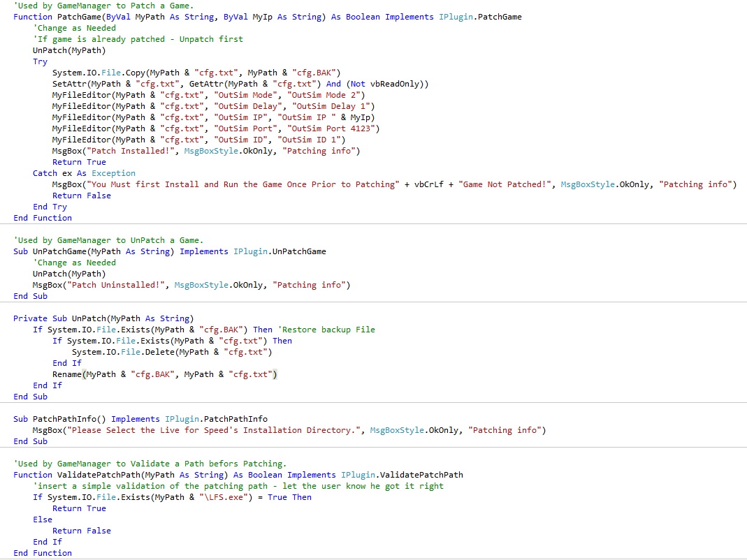Image resolution: width=747 pixels, height=560 pixels.
Task: Click the Delete method of System.IO.File
Action: pos(160,352)
